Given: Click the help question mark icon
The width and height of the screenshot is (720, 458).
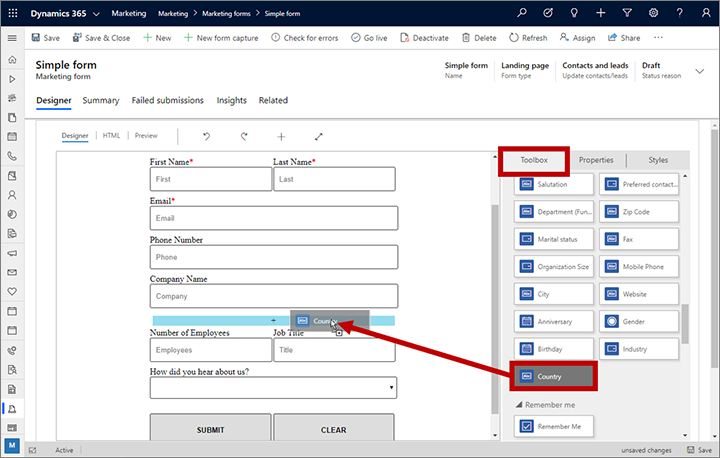Looking at the screenshot, I should tap(679, 13).
